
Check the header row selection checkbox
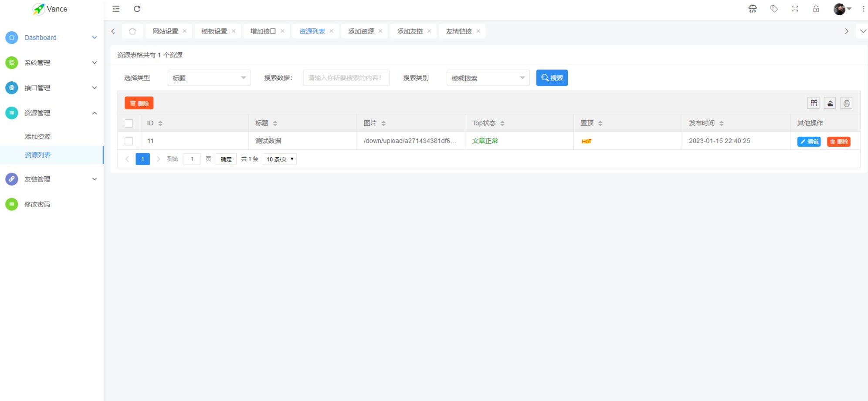click(x=129, y=123)
